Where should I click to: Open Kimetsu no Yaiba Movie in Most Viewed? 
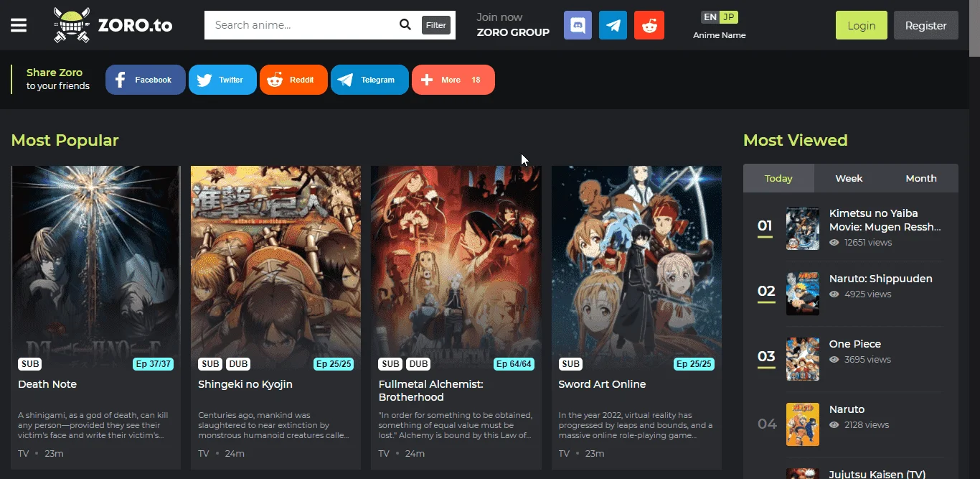point(885,220)
